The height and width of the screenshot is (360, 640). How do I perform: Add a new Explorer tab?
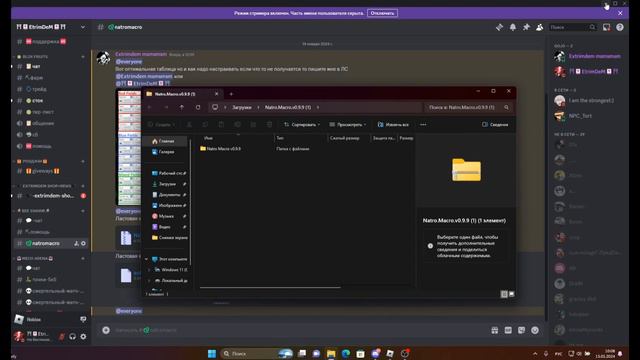[x=231, y=94]
